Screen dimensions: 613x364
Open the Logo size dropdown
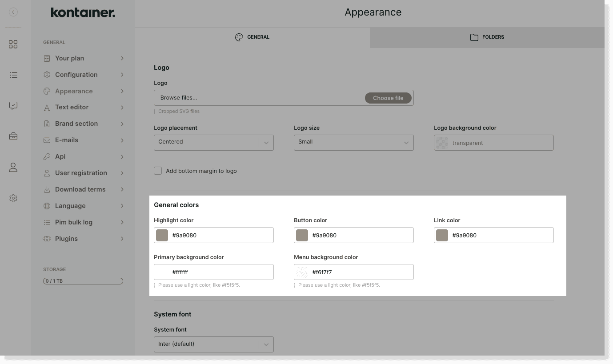pos(353,142)
